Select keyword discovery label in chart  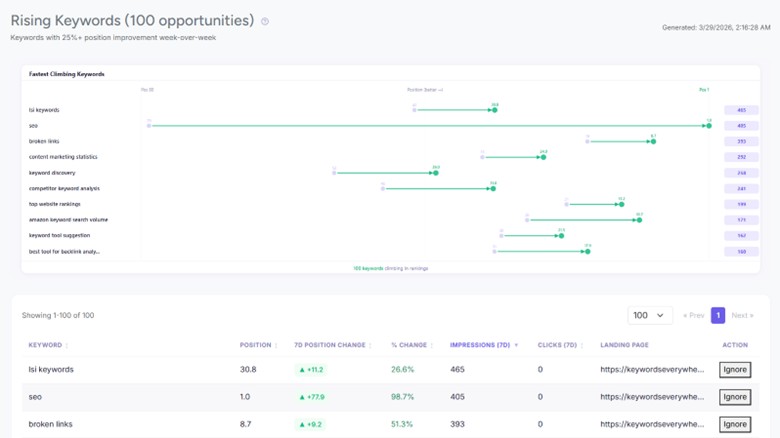tap(52, 173)
